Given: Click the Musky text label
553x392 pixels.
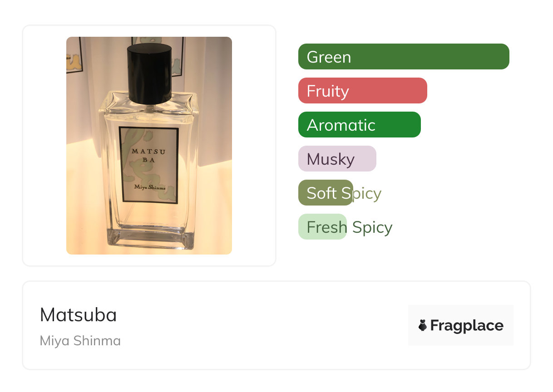Looking at the screenshot, I should [331, 159].
